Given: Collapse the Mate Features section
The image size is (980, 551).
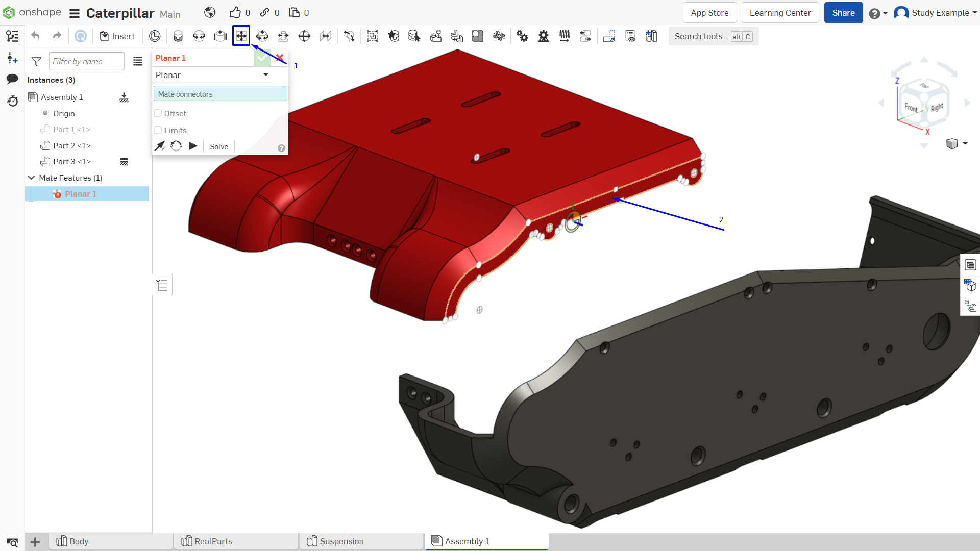Looking at the screenshot, I should pyautogui.click(x=32, y=178).
